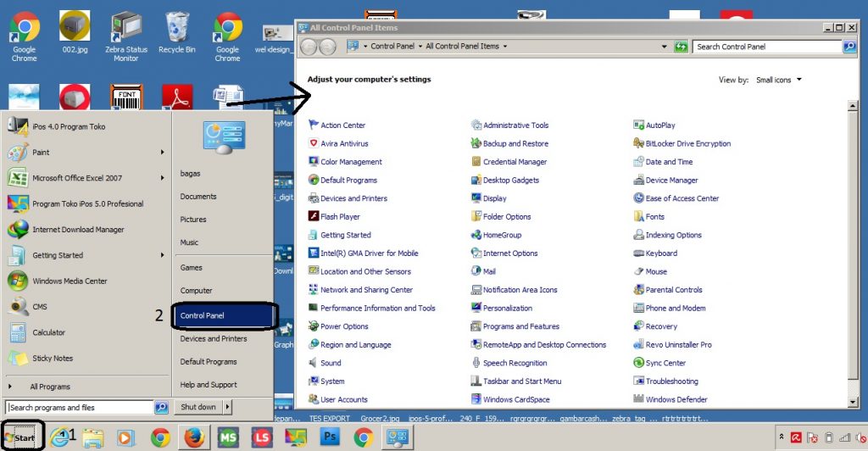Expand Excel 2007 recent files arrow
This screenshot has height=451, width=868.
(x=162, y=178)
